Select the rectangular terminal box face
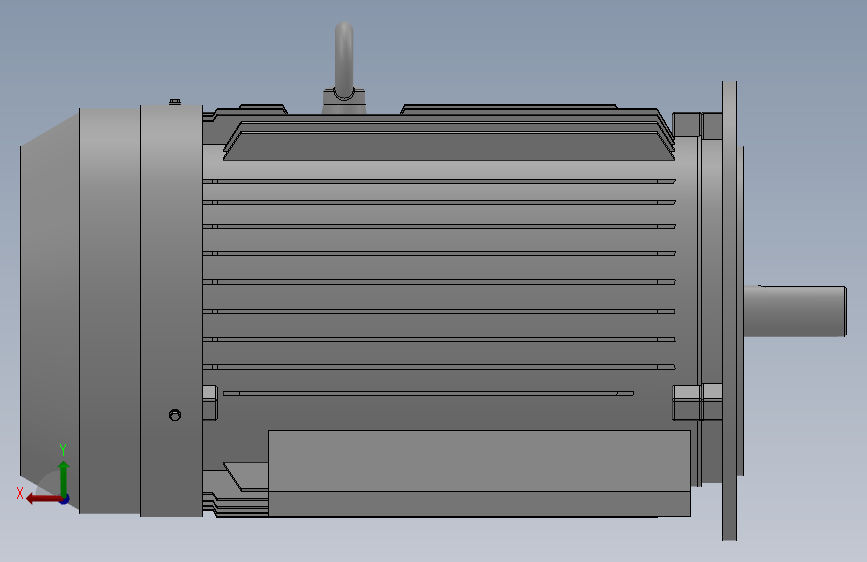Viewport: 867px width, 562px height. pos(479,461)
